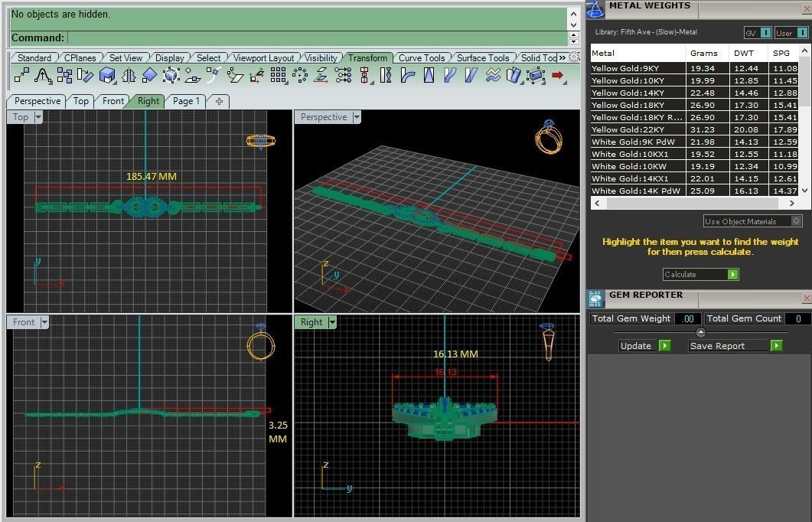Click the Box Edit sphere icon
Screen dimensions: 812x522
171,76
